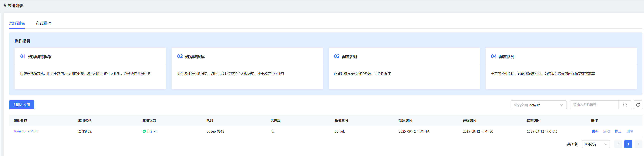Open the namespace default dropdown
This screenshot has width=644, height=156.
pyautogui.click(x=538, y=105)
